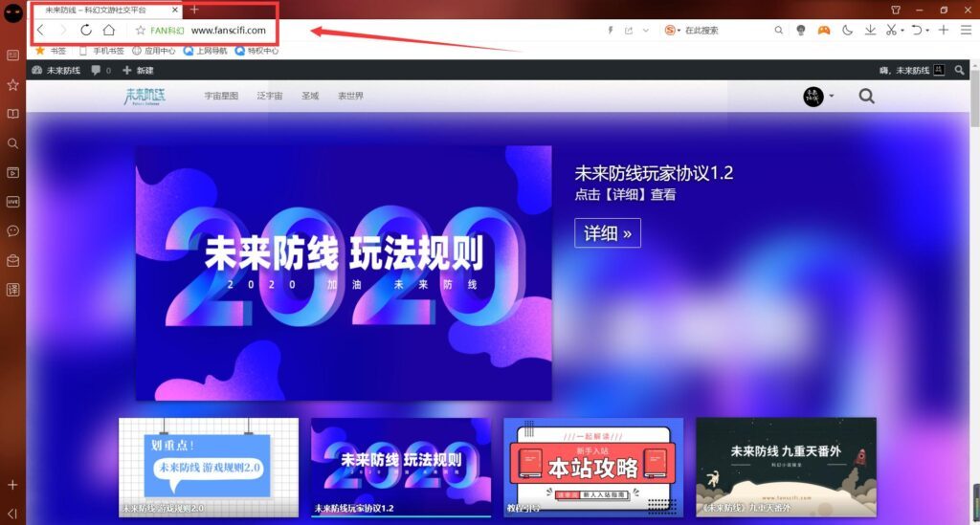Open the reading book icon in sidebar
980x525 pixels.
pos(12,114)
